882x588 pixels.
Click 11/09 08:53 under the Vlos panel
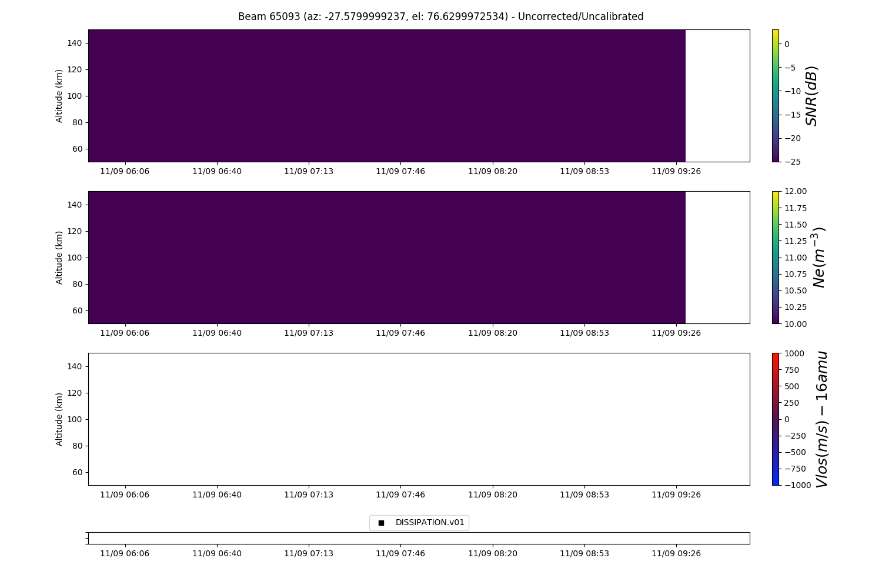point(584,495)
